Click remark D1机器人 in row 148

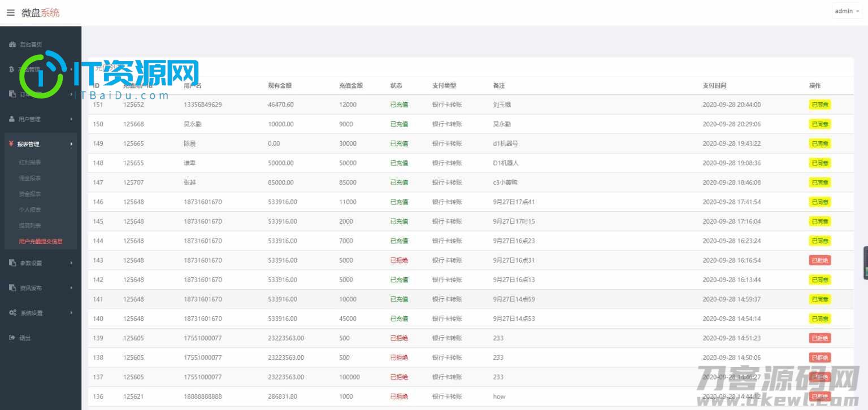tap(506, 163)
